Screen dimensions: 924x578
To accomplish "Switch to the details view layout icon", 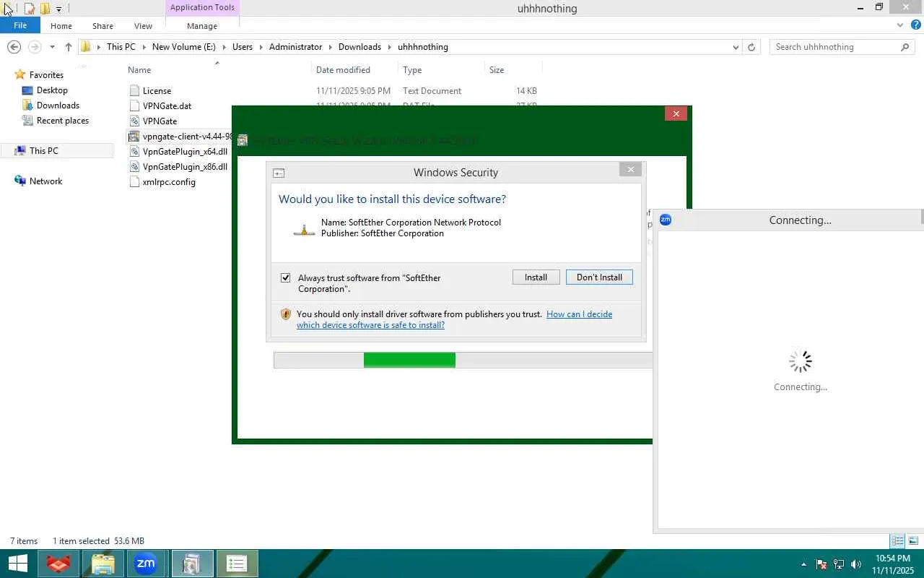I will [897, 541].
